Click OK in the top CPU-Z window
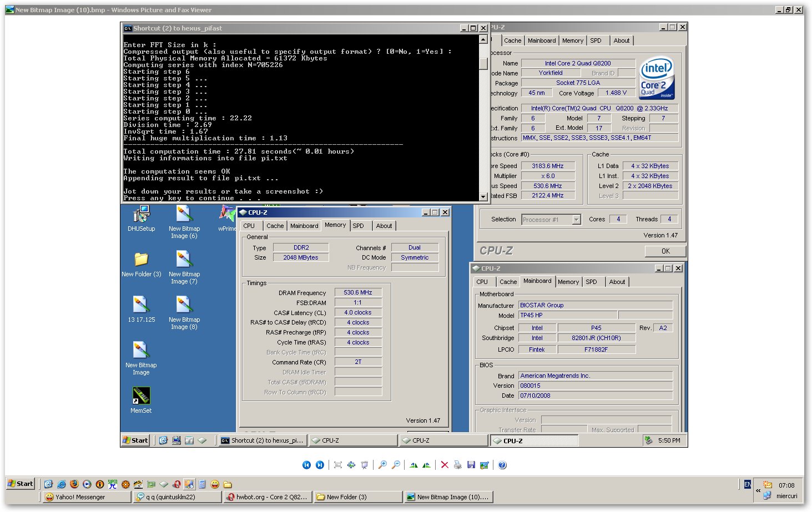 click(665, 251)
